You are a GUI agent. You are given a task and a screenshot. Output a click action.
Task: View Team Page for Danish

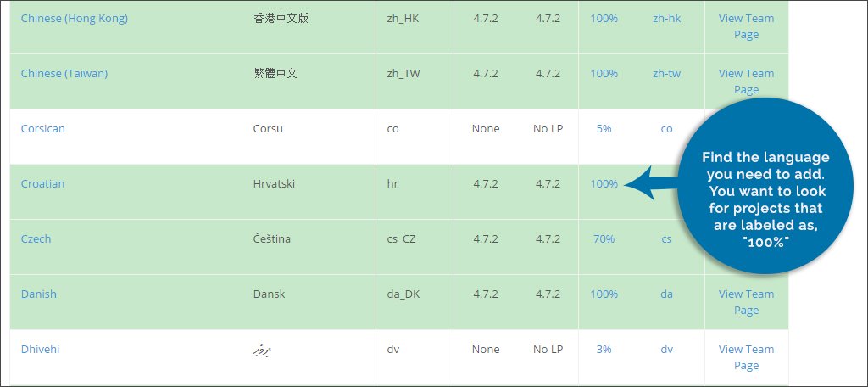pyautogui.click(x=746, y=302)
